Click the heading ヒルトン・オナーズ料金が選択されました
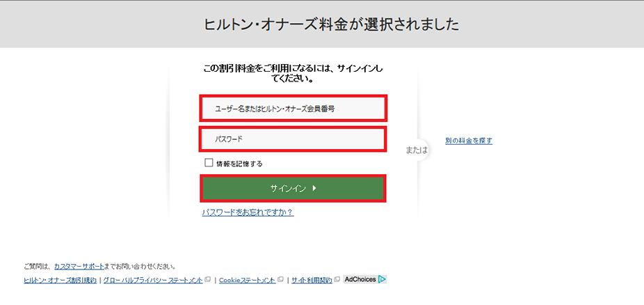This screenshot has width=644, height=305. [331, 24]
